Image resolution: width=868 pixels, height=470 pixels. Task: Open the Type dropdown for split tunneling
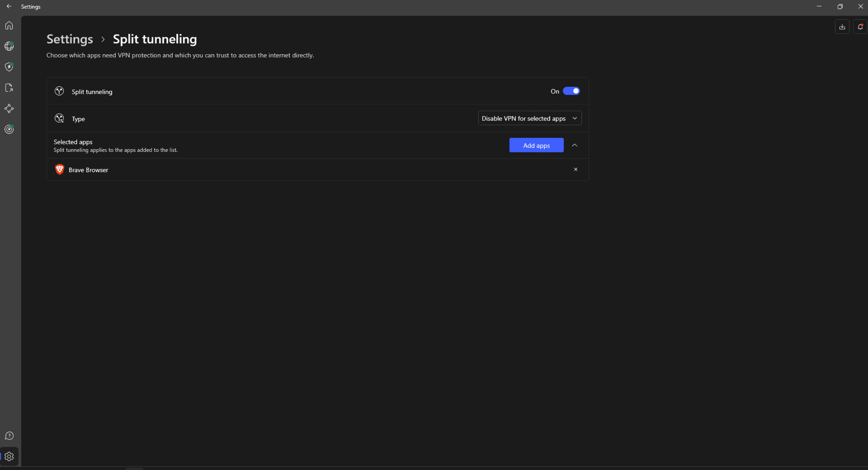[529, 118]
